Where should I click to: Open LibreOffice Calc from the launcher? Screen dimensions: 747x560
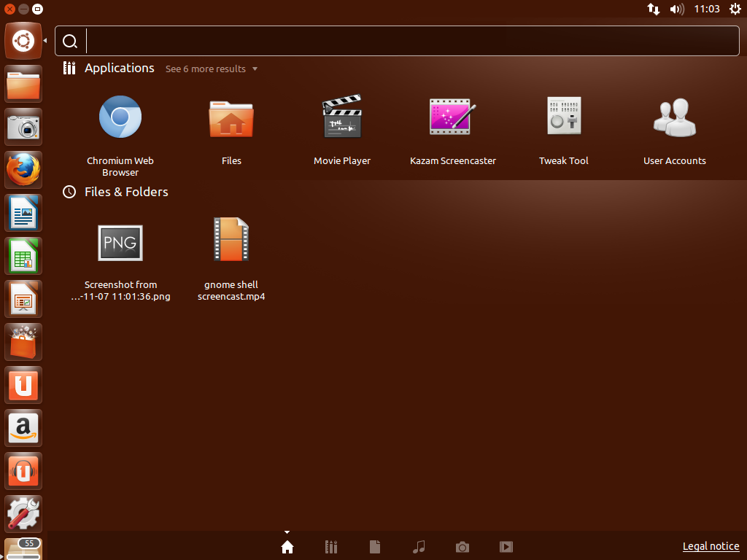[23, 255]
